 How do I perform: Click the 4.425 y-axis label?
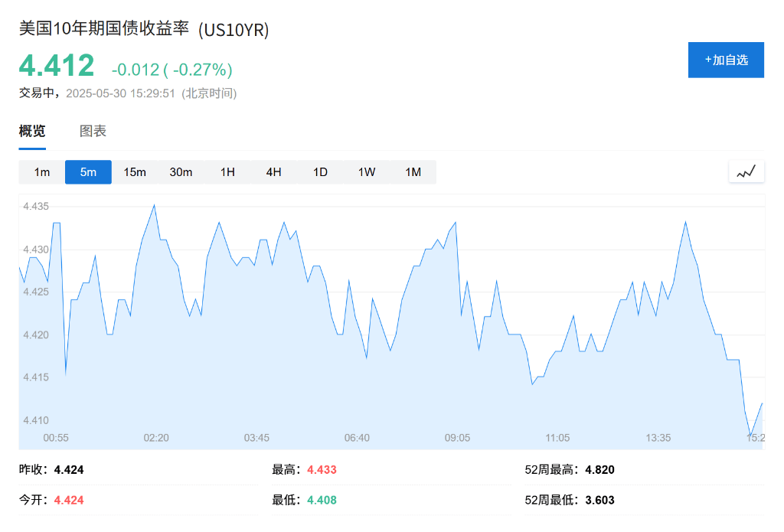[36, 292]
